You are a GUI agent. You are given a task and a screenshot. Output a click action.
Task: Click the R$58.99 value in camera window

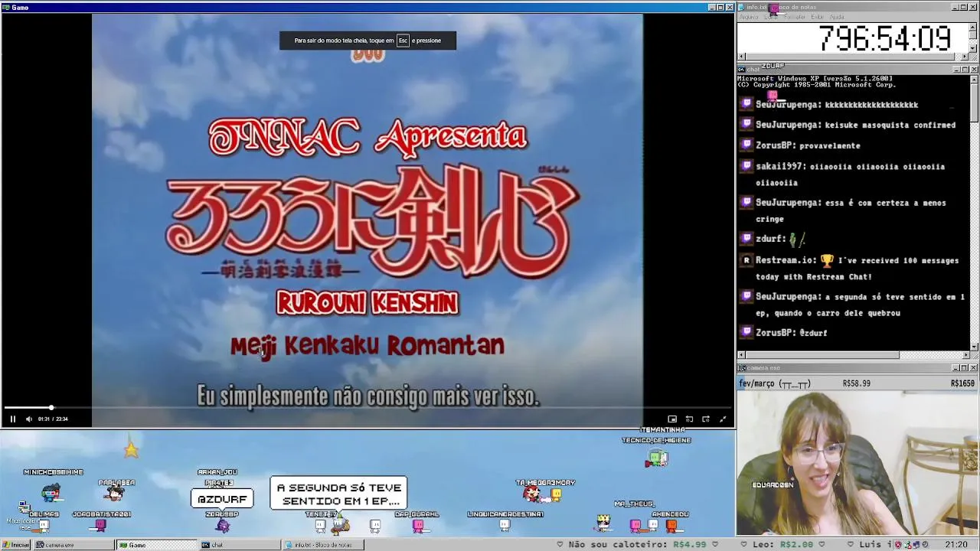[856, 383]
